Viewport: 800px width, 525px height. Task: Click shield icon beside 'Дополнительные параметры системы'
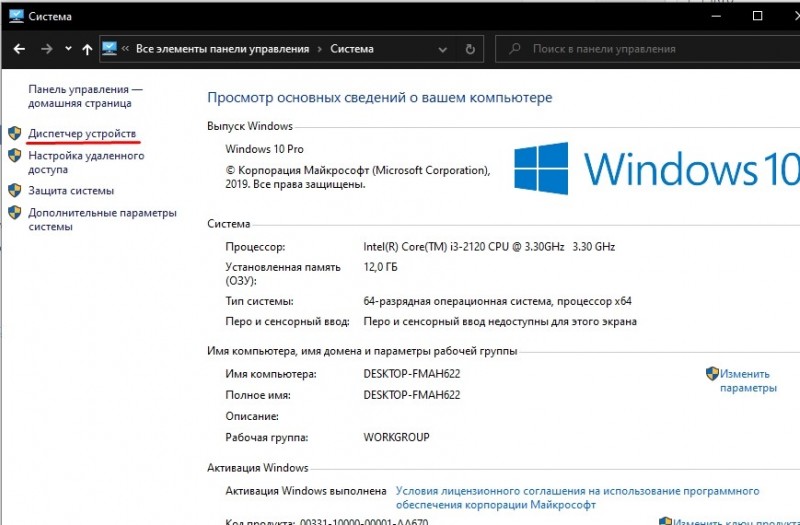tap(15, 213)
